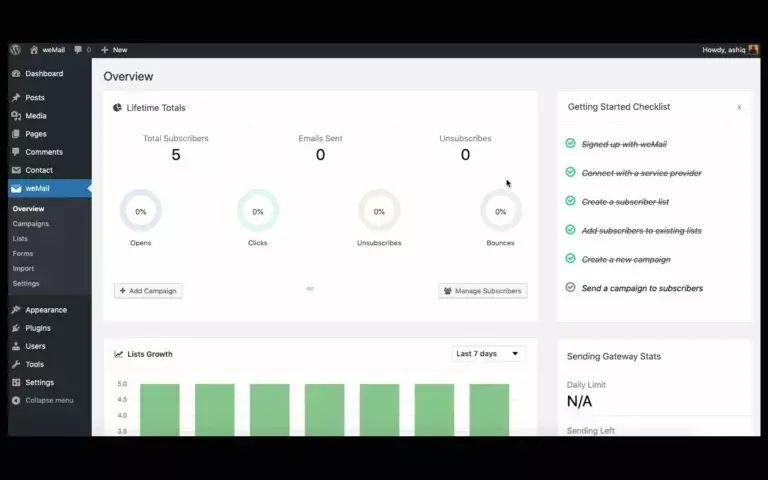Screen dimensions: 768x480
Task: Close the Getting Started Checklist panel
Action: (x=739, y=107)
